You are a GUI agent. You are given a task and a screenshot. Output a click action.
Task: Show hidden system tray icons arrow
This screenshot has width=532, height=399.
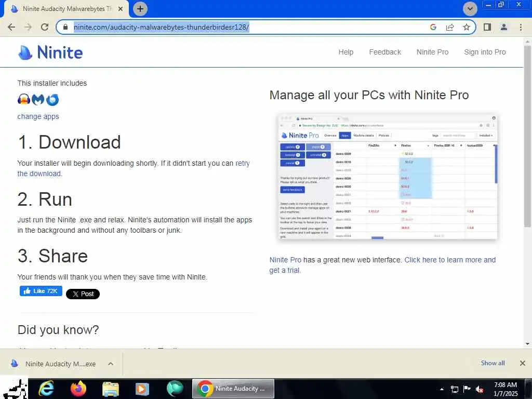point(442,389)
